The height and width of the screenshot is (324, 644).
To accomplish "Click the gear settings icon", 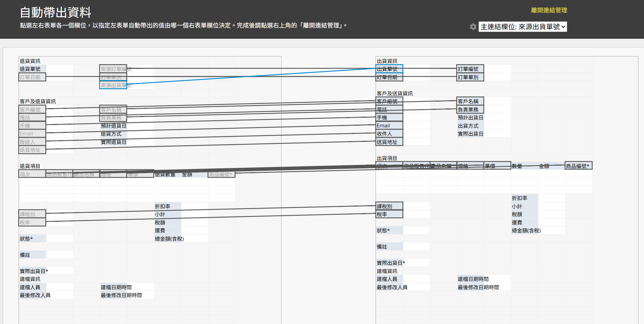I will coord(473,27).
